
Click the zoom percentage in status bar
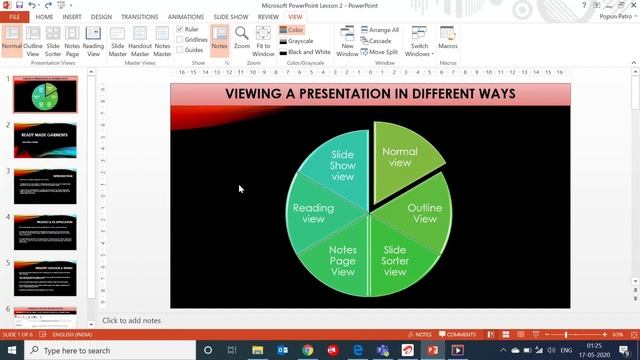pyautogui.click(x=618, y=334)
